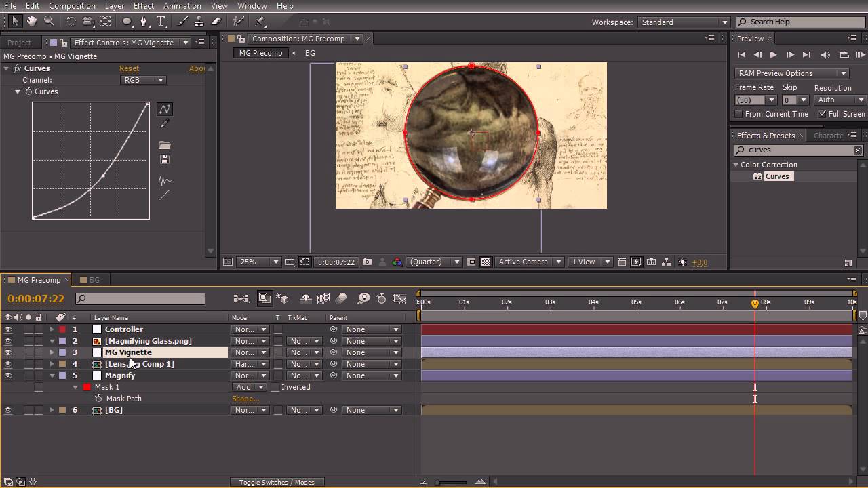Viewport: 868px width, 488px height.
Task: Open the Window menu
Action: [x=252, y=5]
